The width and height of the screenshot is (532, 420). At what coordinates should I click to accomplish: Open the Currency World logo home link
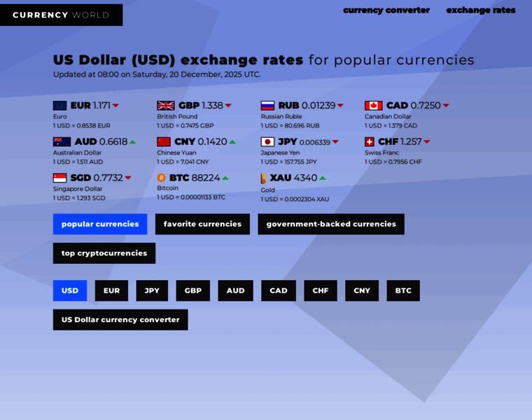coord(61,15)
